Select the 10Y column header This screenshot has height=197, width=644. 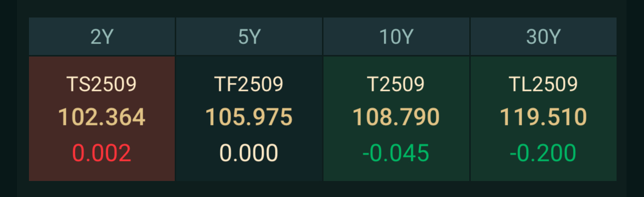click(396, 36)
